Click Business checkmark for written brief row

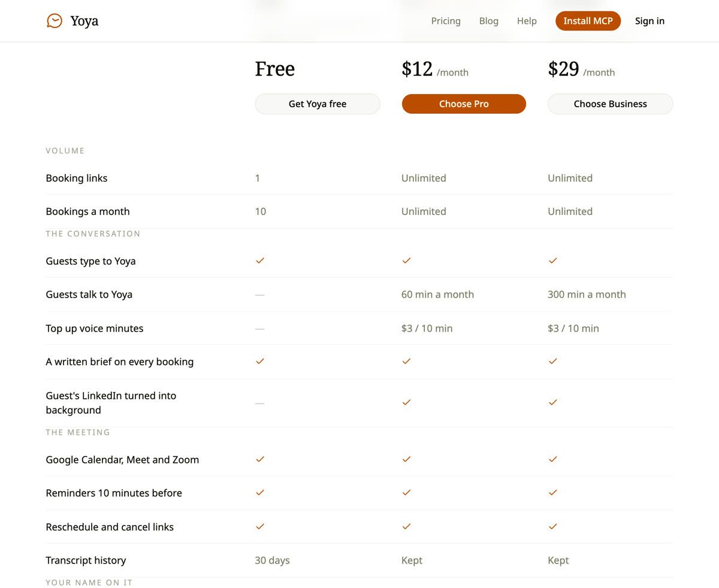(x=553, y=361)
